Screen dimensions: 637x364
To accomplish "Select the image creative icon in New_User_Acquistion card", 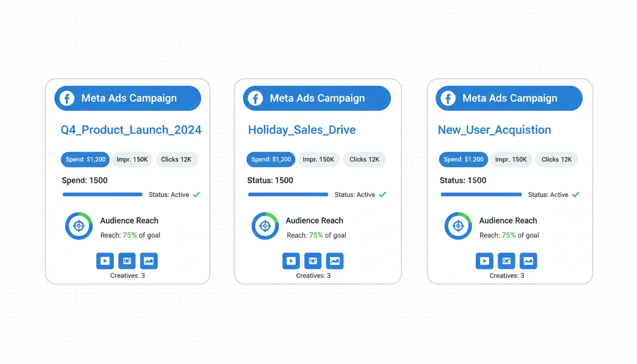I will [528, 261].
